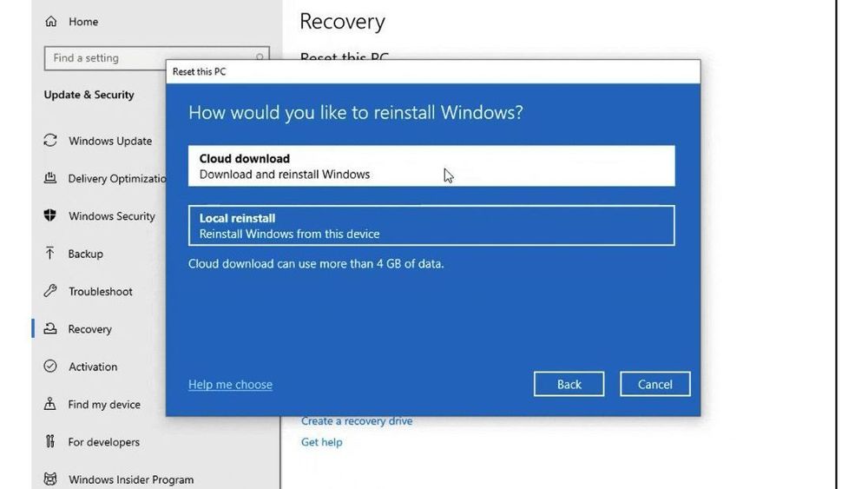Open the Troubleshoot section
Screen dimensions: 868x489
pos(100,292)
